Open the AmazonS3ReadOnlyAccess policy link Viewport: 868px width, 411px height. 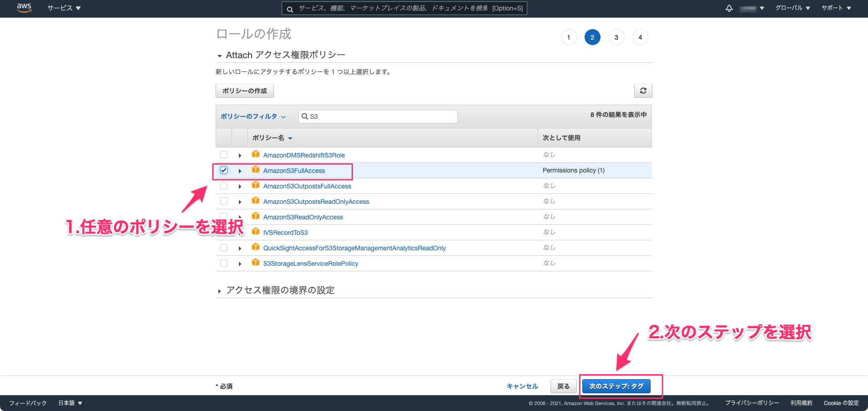(303, 217)
